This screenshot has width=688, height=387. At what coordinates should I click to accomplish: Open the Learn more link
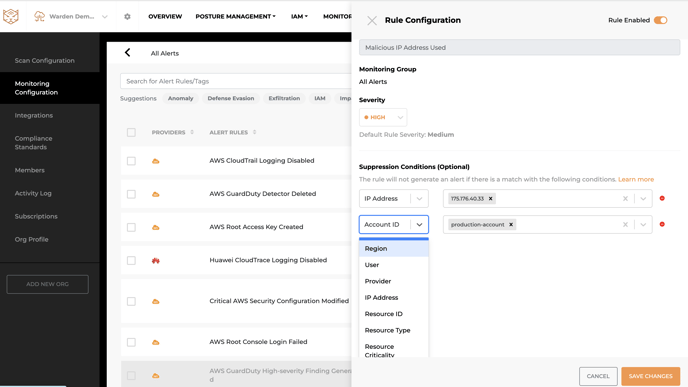point(636,179)
